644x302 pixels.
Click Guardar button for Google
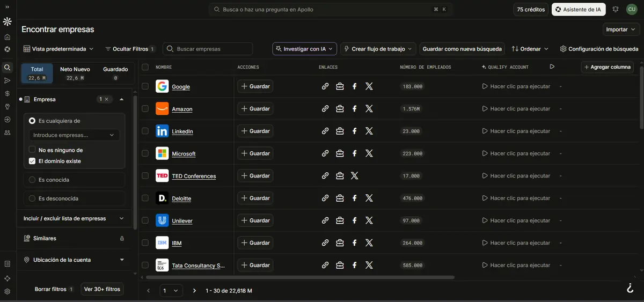click(255, 86)
